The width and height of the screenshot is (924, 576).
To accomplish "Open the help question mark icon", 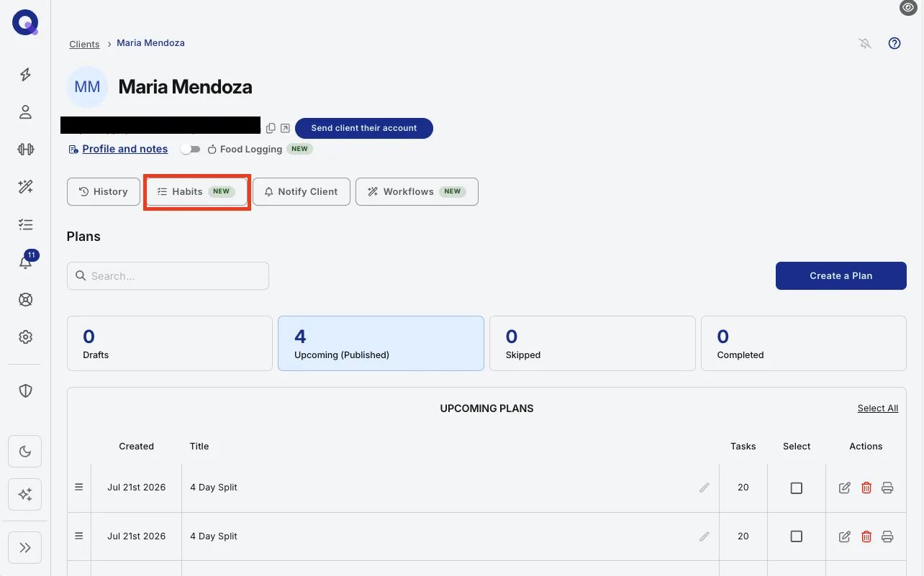I will point(894,43).
